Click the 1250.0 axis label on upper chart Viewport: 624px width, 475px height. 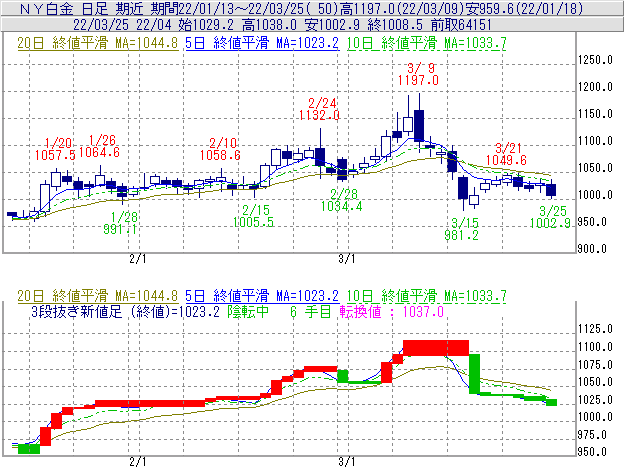(x=595, y=60)
